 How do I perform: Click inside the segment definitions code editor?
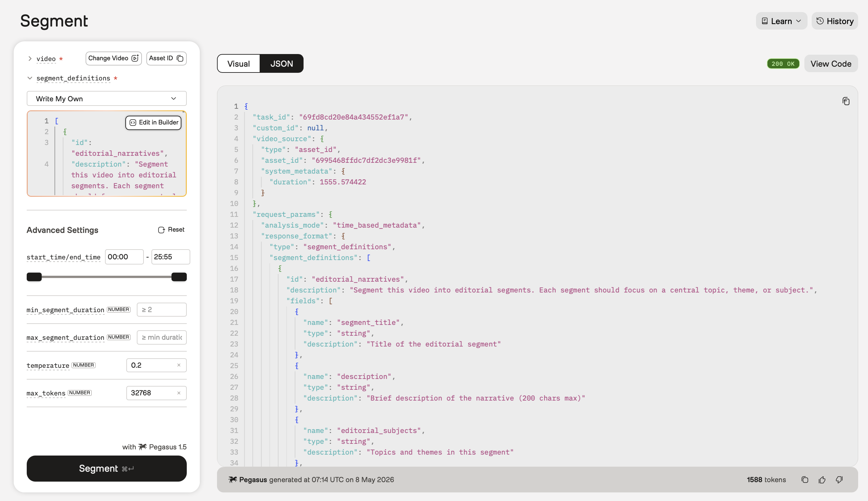point(106,154)
